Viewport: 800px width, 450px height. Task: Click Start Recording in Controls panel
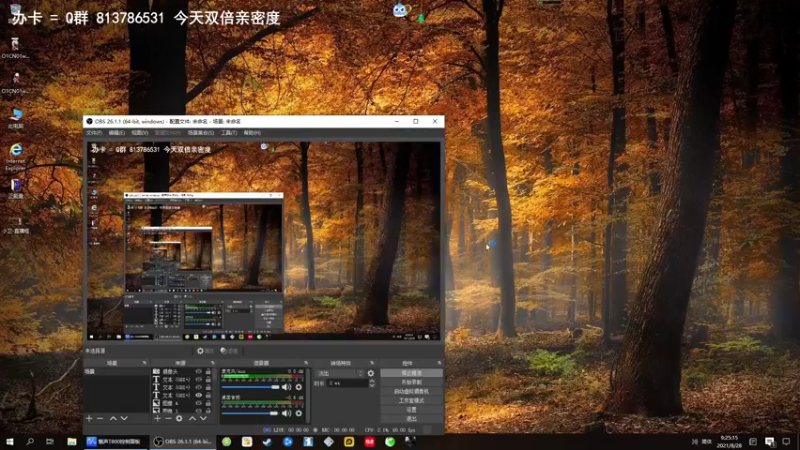coord(411,382)
